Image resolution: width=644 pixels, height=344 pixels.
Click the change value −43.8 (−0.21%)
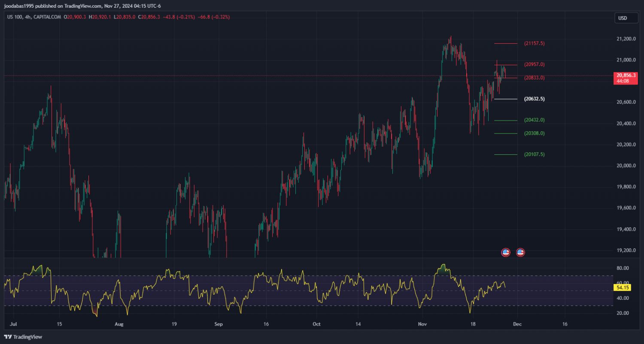(179, 17)
